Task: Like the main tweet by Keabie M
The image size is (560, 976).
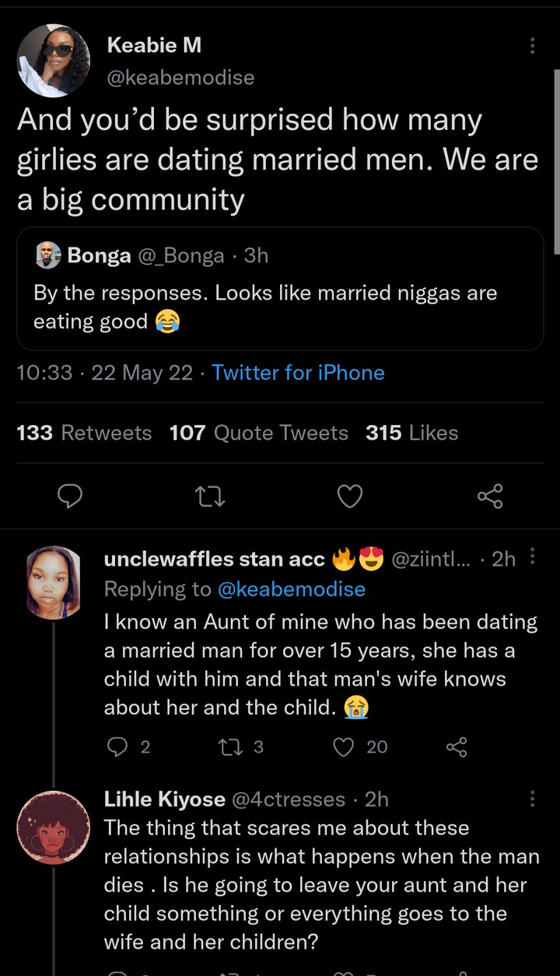Action: (350, 496)
